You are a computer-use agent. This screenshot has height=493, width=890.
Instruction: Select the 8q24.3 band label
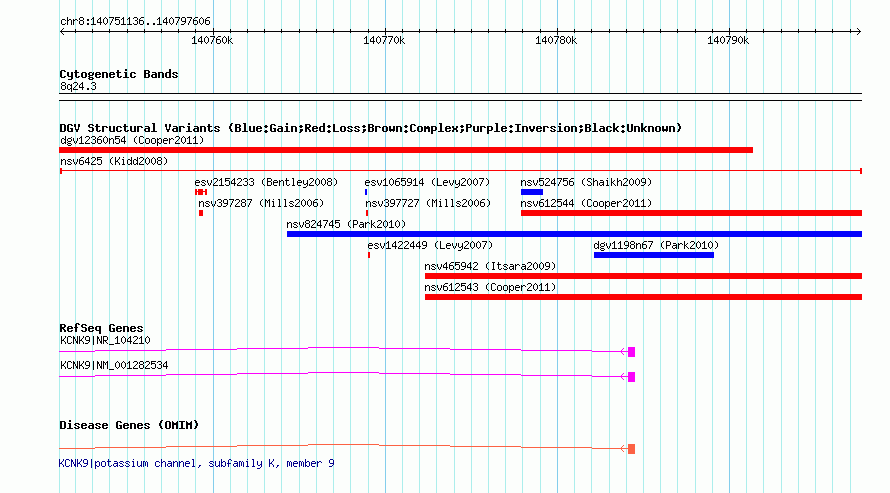(78, 86)
